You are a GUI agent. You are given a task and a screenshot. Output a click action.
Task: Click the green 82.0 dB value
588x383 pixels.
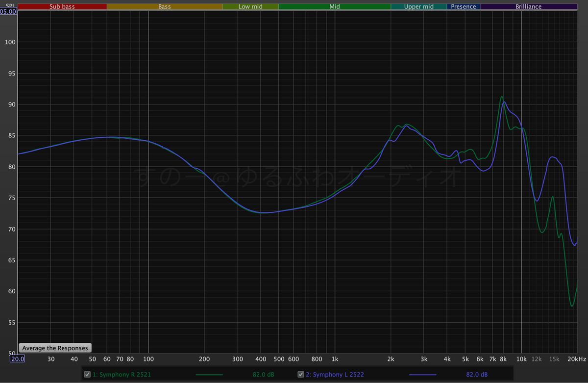(264, 375)
